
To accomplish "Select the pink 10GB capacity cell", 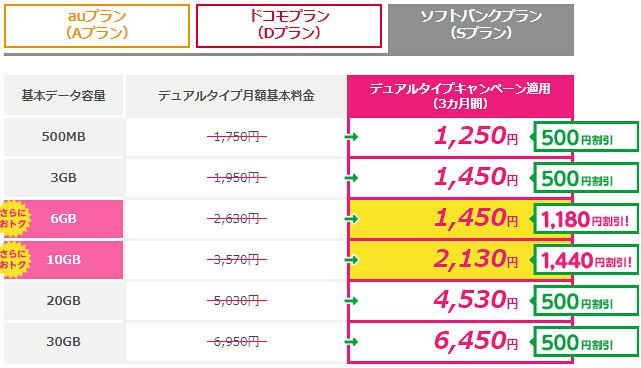I will point(63,259).
